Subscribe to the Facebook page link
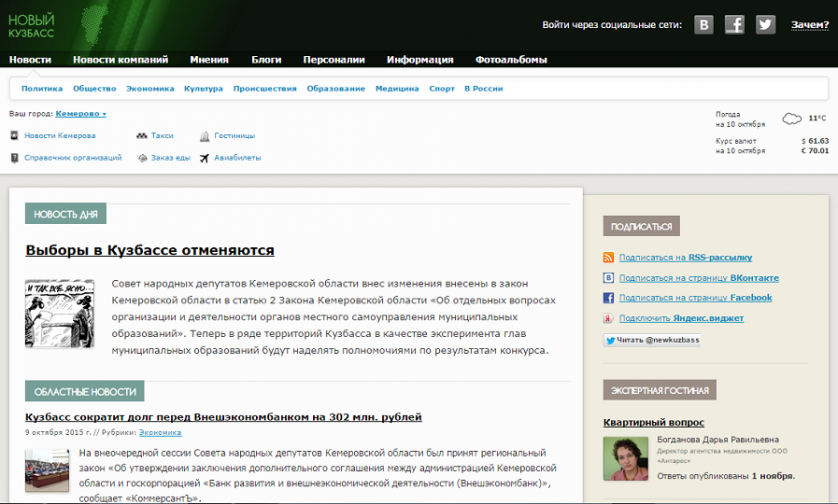The width and height of the screenshot is (838, 504). click(x=695, y=298)
